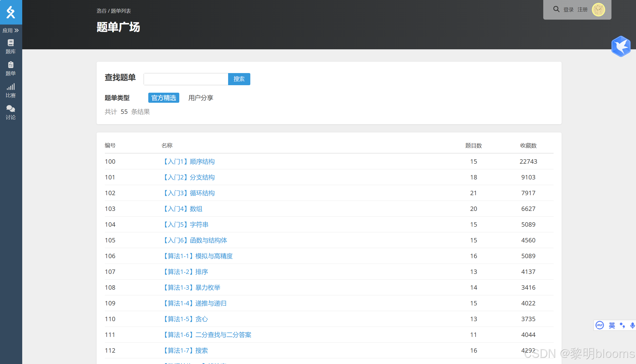Open 【入门4】数组 problem list
636x364 pixels.
[x=182, y=209]
